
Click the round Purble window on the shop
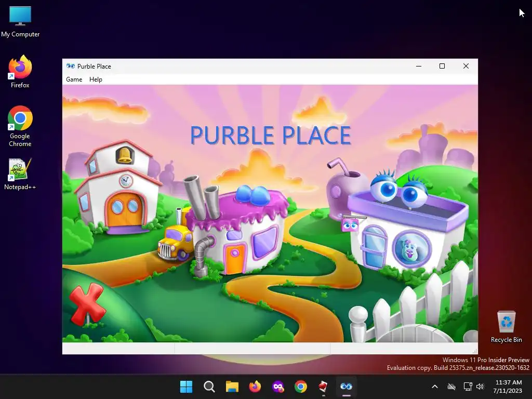tap(411, 249)
